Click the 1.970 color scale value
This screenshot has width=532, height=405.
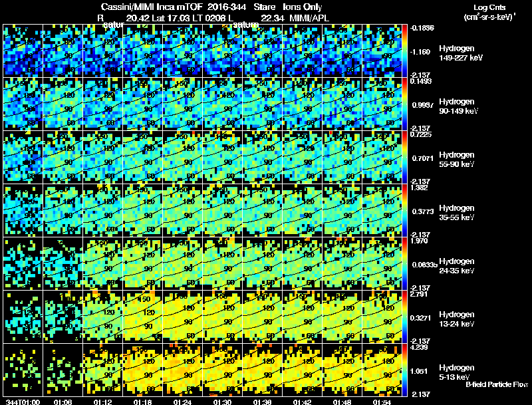[x=419, y=241]
